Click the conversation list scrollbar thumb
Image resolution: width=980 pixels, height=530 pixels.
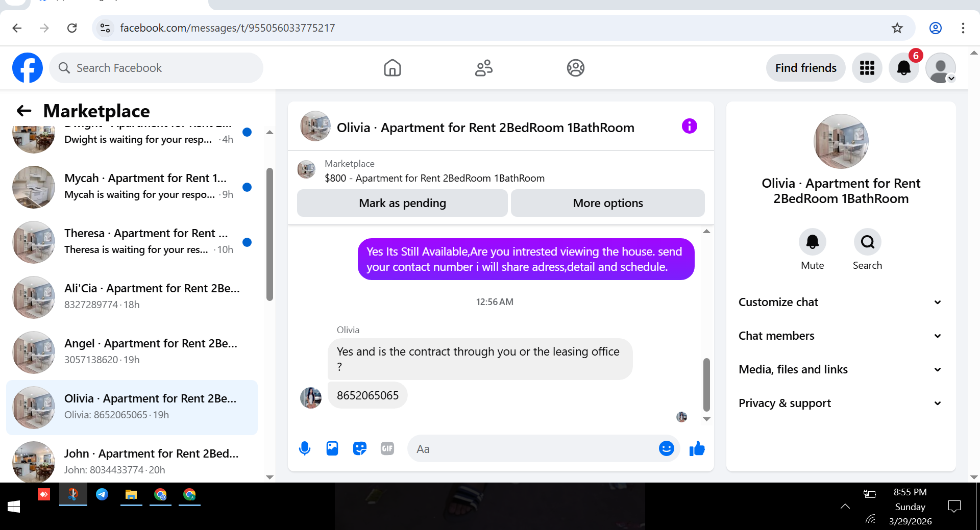pos(269,235)
